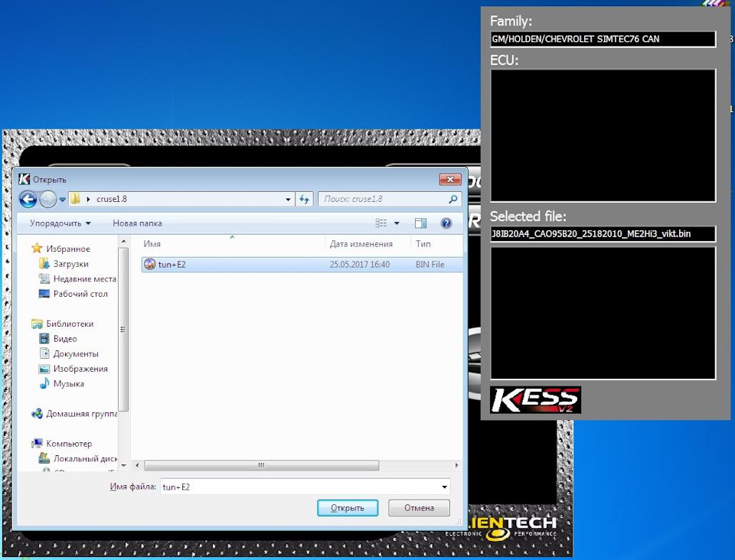
Task: Click the BIN File type cell
Action: click(x=430, y=265)
